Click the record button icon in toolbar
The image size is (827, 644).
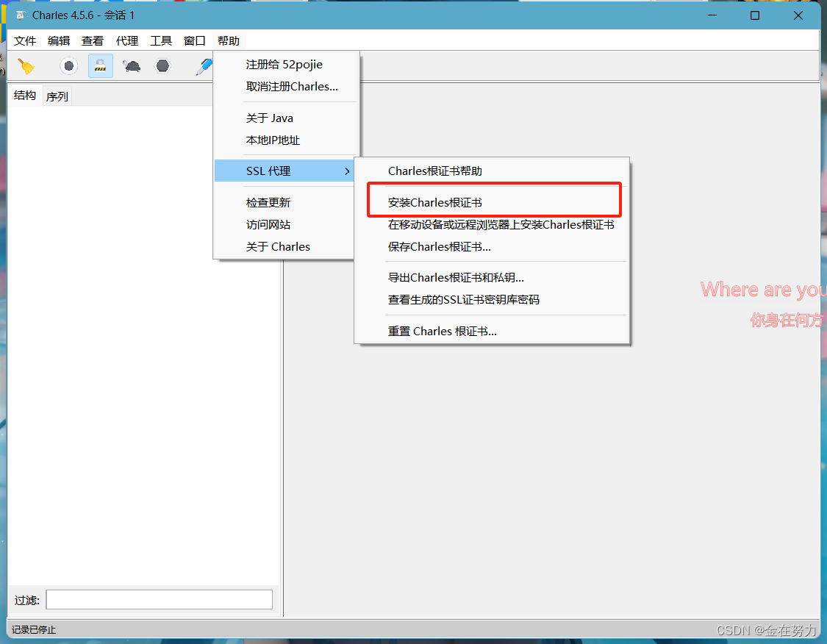pos(68,66)
